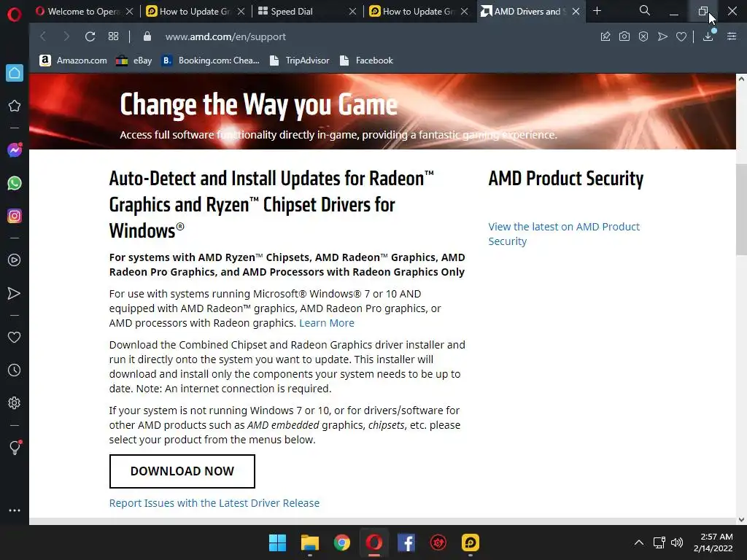Viewport: 747px width, 560px height.
Task: Go forward with the forward arrow
Action: coord(66,36)
